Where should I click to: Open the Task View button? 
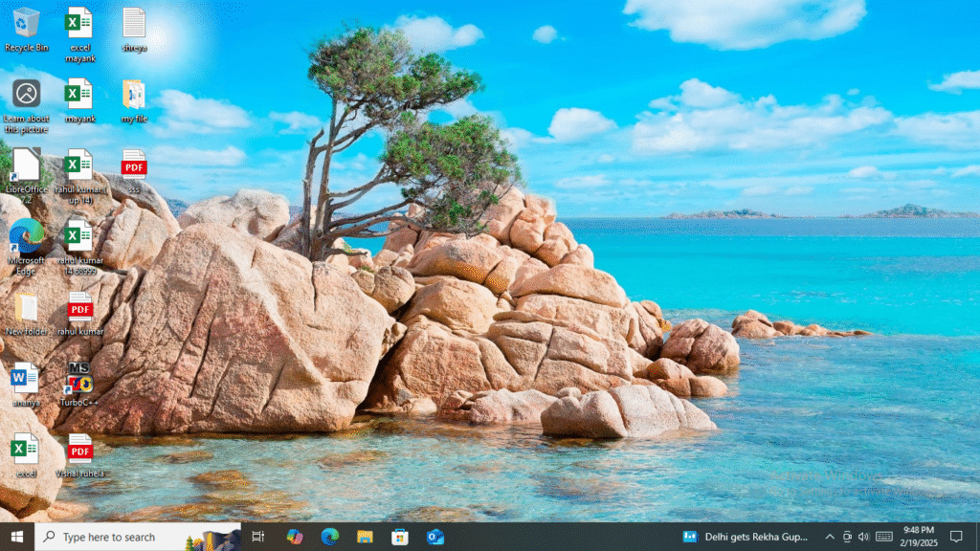(x=258, y=537)
